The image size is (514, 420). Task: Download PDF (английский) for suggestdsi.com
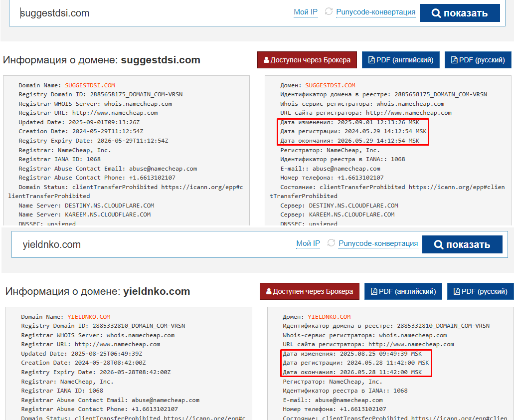point(401,60)
